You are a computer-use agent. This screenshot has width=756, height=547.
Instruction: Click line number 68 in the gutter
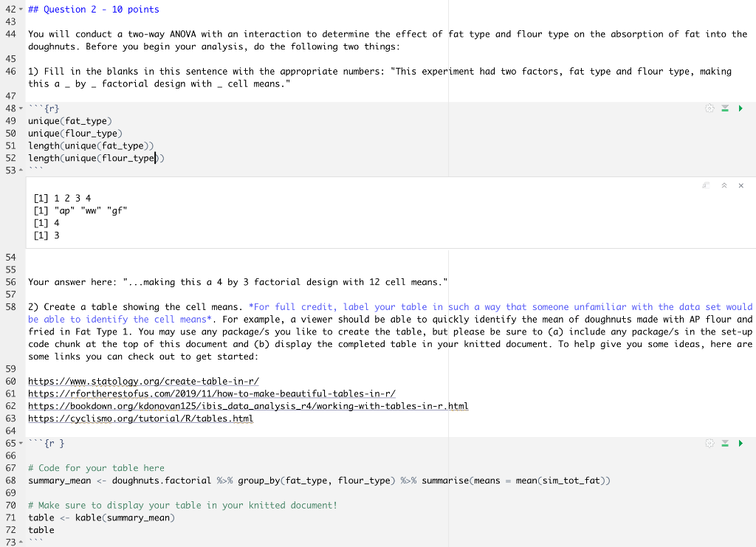pos(10,481)
